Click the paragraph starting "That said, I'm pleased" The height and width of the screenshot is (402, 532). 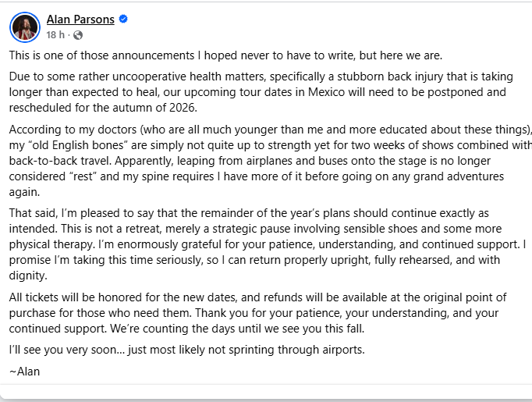click(265, 244)
